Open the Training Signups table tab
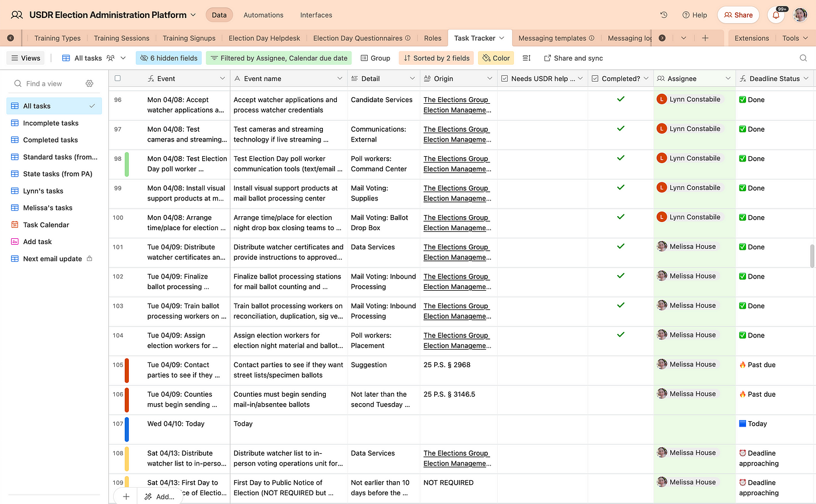 click(189, 38)
